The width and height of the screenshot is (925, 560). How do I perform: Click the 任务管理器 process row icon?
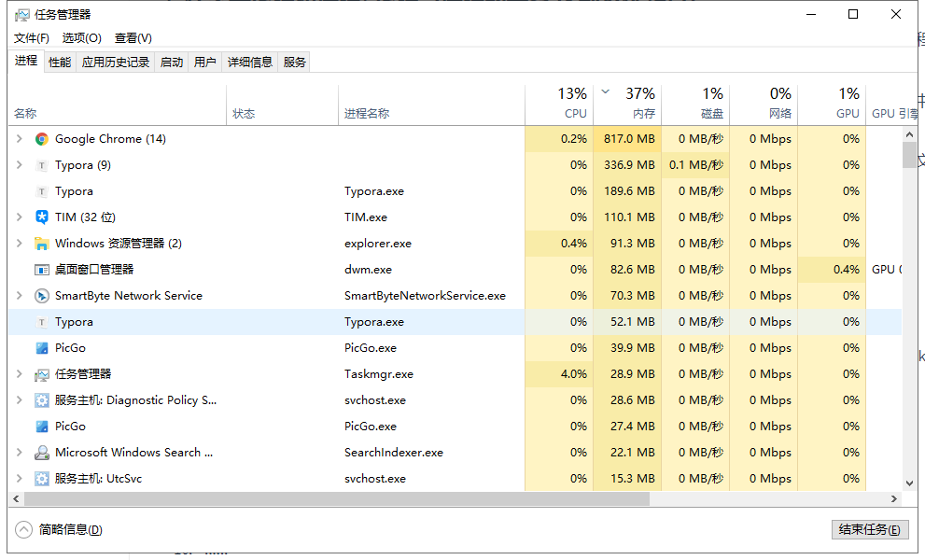[x=41, y=374]
